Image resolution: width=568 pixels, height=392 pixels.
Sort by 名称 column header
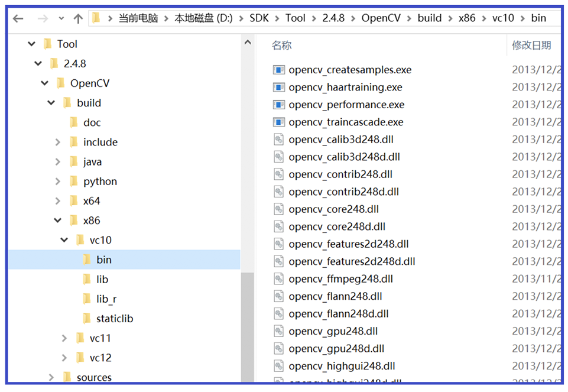[282, 46]
